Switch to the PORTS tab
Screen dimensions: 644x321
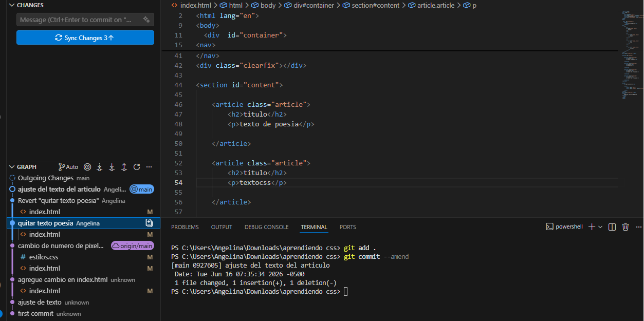(348, 227)
